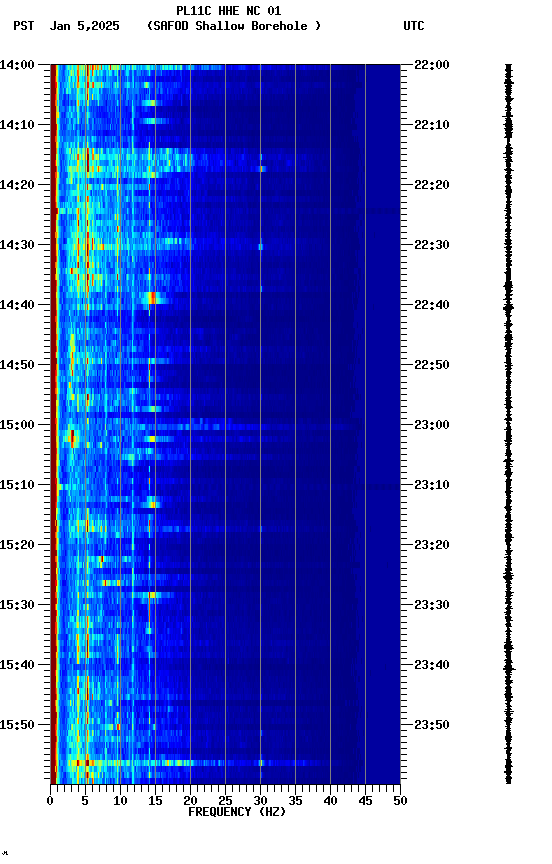This screenshot has width=552, height=864.
Task: Click the 23:00 UTC time label
Action: [432, 425]
